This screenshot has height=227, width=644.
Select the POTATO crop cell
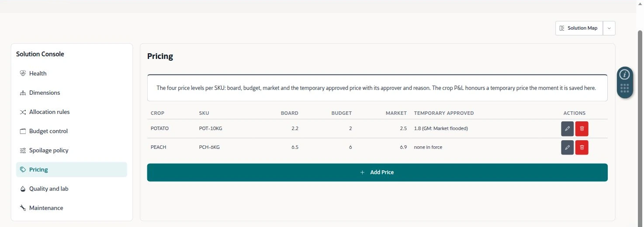tap(159, 129)
